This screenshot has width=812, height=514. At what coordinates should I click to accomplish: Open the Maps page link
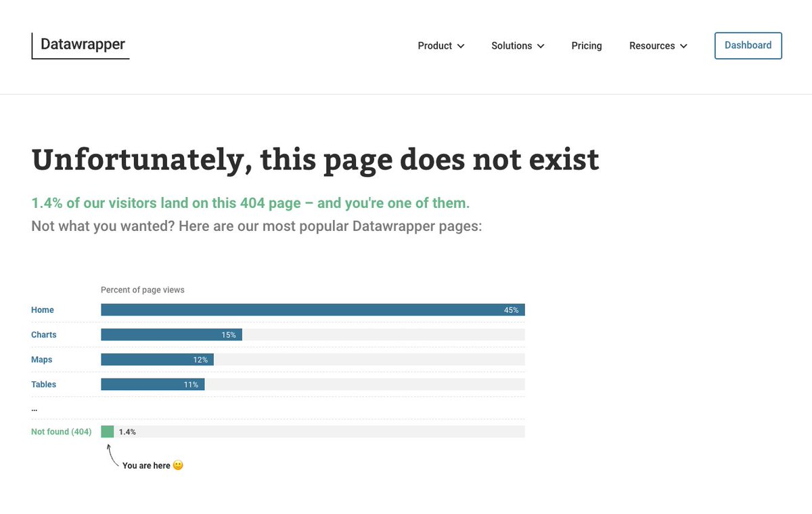pos(41,360)
